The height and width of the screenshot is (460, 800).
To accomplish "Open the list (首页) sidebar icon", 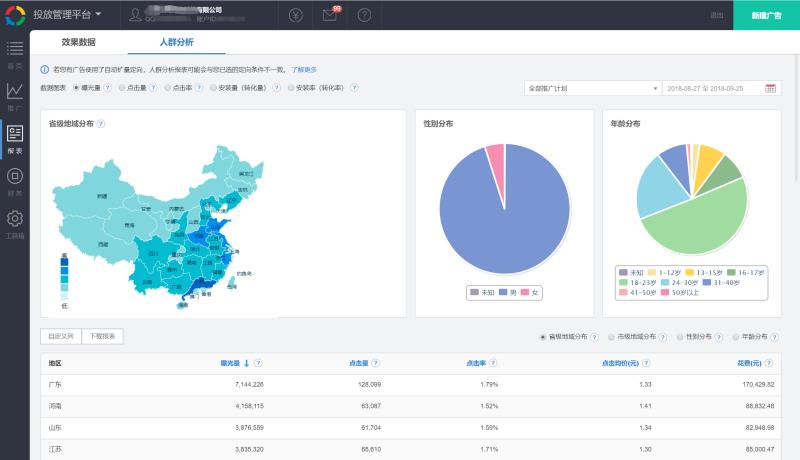I will coord(15,48).
